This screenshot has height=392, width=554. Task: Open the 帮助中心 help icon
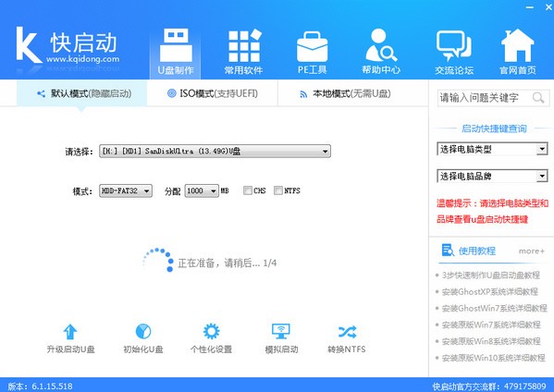coord(381,45)
